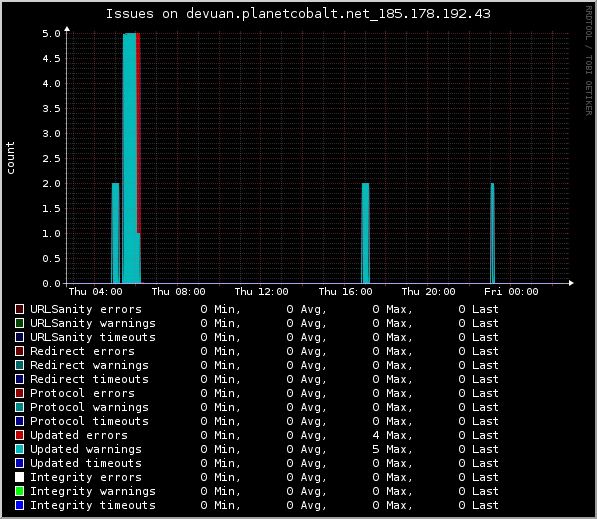Click the graph title text
Viewport: 597px width, 519px height.
click(298, 14)
